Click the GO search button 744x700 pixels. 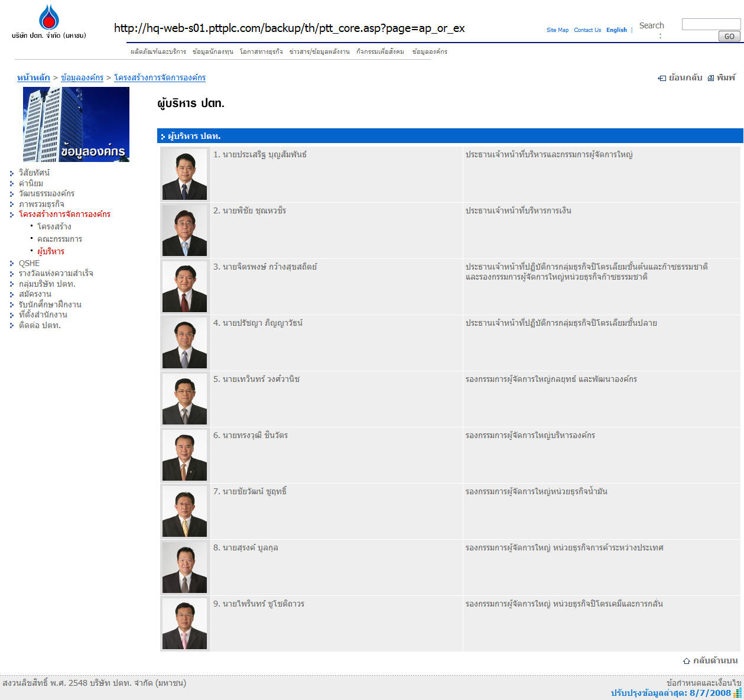(729, 36)
